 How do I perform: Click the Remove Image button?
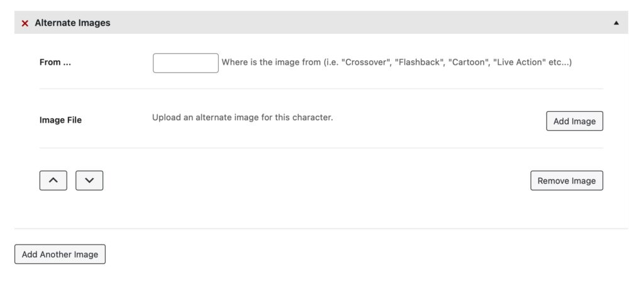[x=567, y=180]
